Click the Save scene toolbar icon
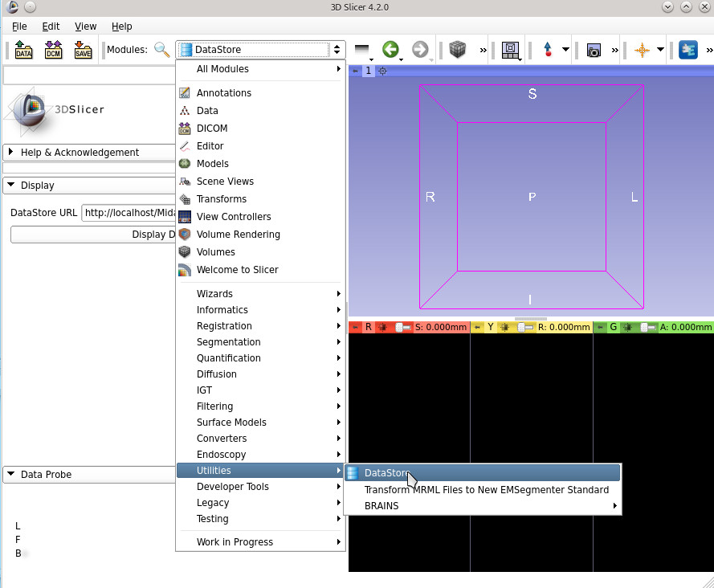This screenshot has height=588, width=714. [x=83, y=50]
